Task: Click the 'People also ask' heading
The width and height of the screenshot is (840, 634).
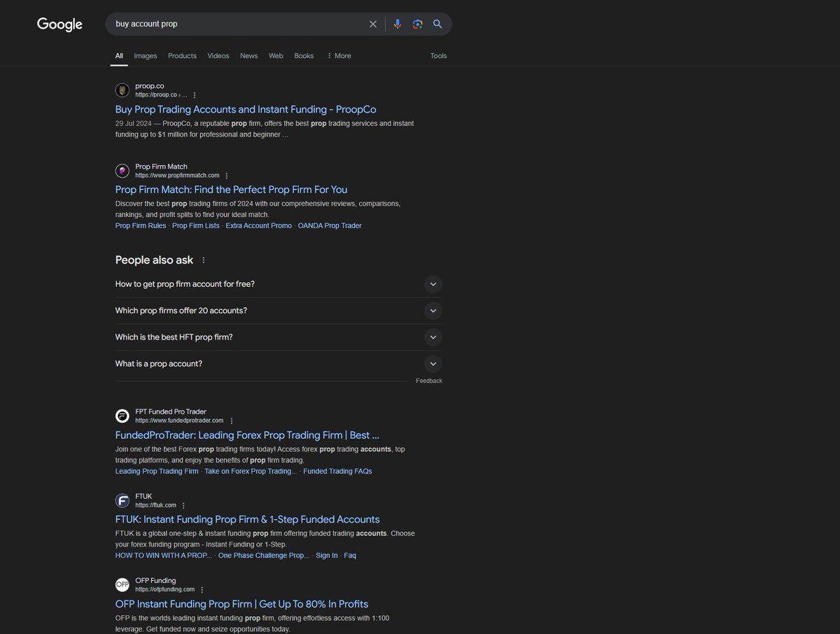Action: (x=154, y=260)
